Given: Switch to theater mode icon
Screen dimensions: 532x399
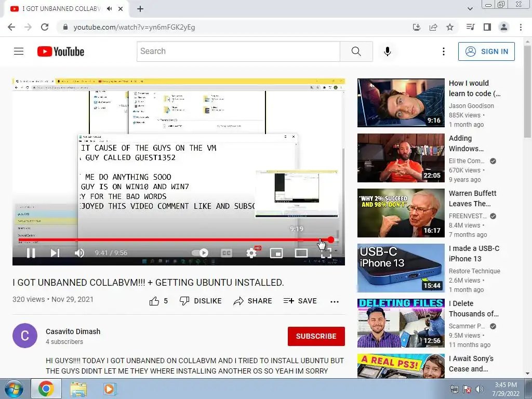Looking at the screenshot, I should [301, 253].
